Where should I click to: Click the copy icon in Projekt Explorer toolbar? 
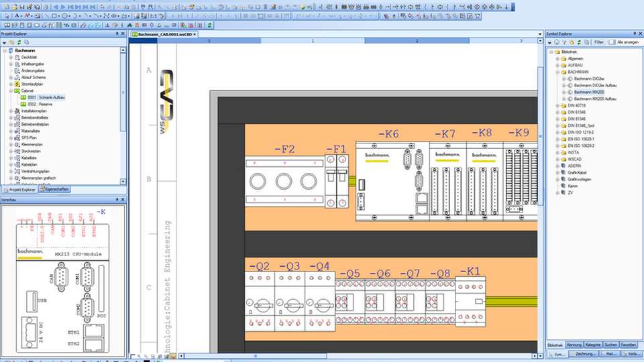[26, 42]
